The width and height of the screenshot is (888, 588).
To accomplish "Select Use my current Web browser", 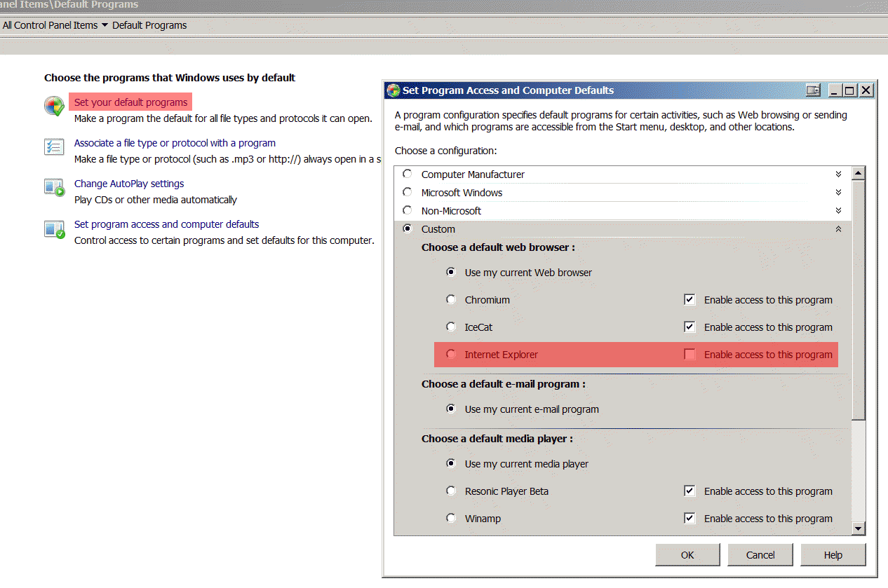I will click(x=451, y=272).
